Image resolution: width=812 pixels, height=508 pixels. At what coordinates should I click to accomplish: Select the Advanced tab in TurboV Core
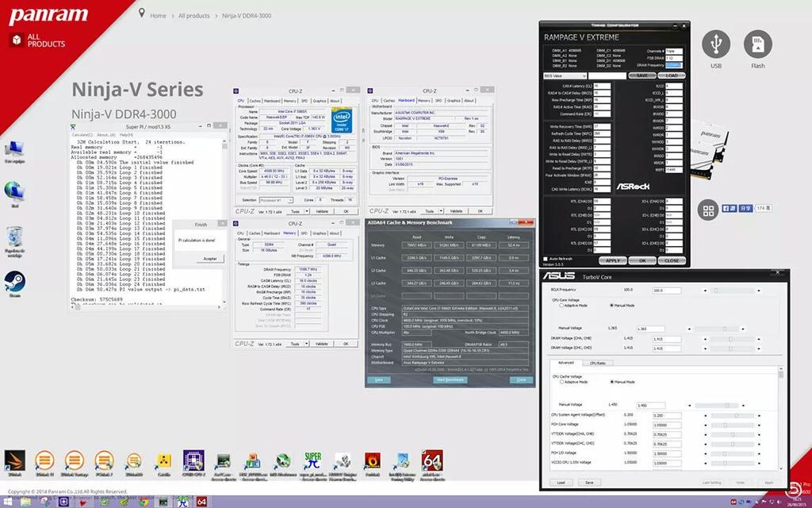tap(566, 363)
